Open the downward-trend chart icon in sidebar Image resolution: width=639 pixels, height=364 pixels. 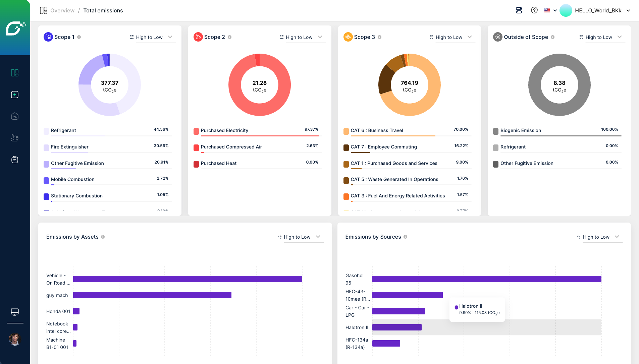click(15, 116)
